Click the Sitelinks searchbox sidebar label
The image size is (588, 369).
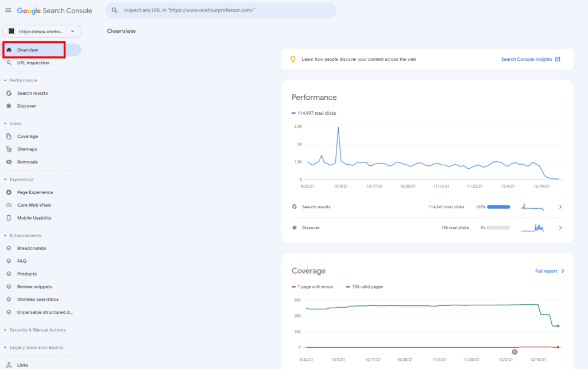coord(38,300)
